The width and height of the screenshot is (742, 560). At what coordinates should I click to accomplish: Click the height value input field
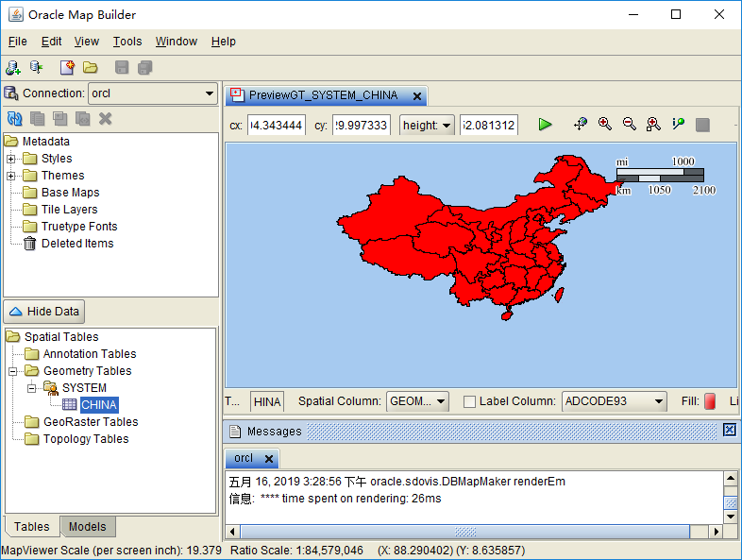489,126
